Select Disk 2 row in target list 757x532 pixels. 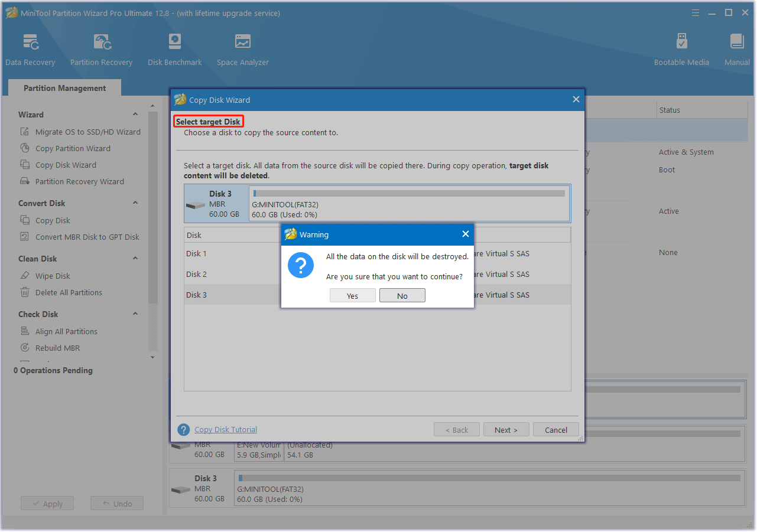(x=377, y=274)
